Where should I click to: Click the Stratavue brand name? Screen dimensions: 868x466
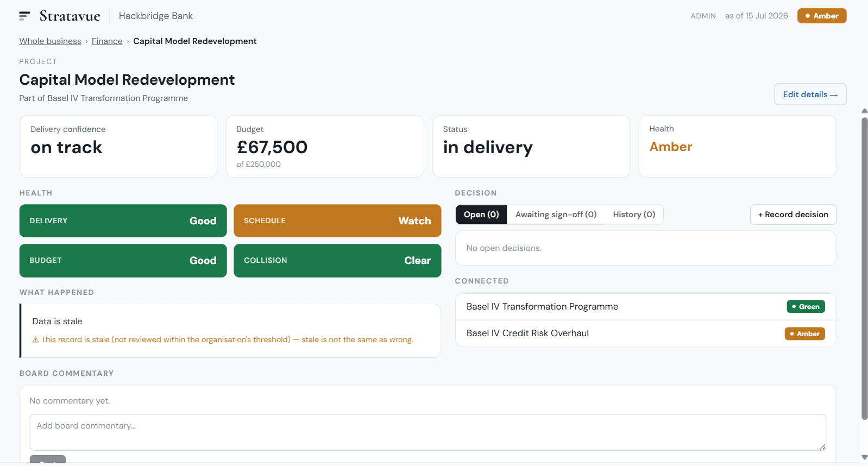coord(70,16)
